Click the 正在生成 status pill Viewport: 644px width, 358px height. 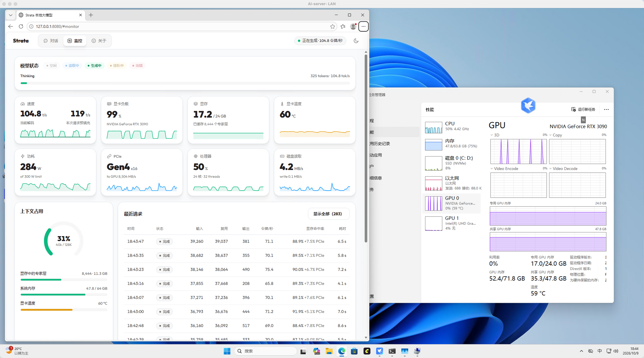click(320, 41)
